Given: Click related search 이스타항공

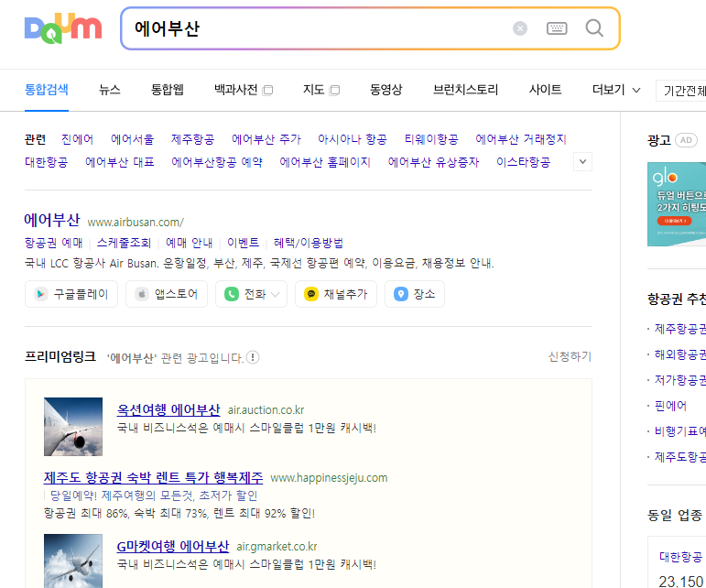Looking at the screenshot, I should coord(523,162).
